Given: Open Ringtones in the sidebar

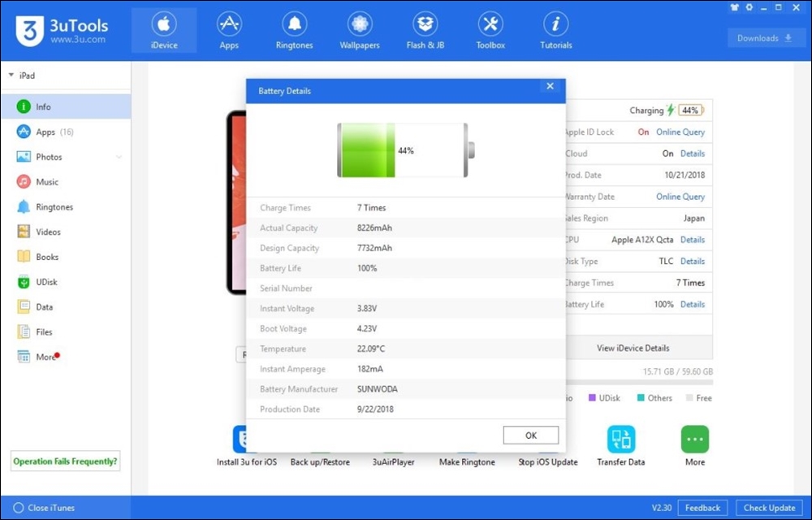Looking at the screenshot, I should point(66,207).
